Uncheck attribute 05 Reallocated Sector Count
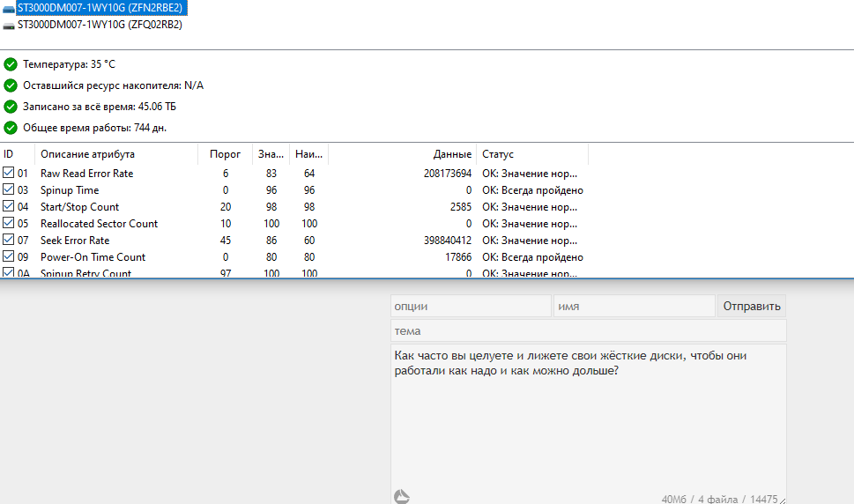This screenshot has height=504, width=854. pos(8,223)
